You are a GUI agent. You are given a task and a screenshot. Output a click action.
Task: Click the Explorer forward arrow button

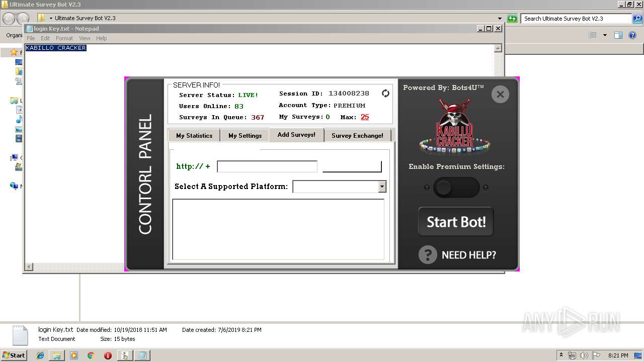[23, 19]
